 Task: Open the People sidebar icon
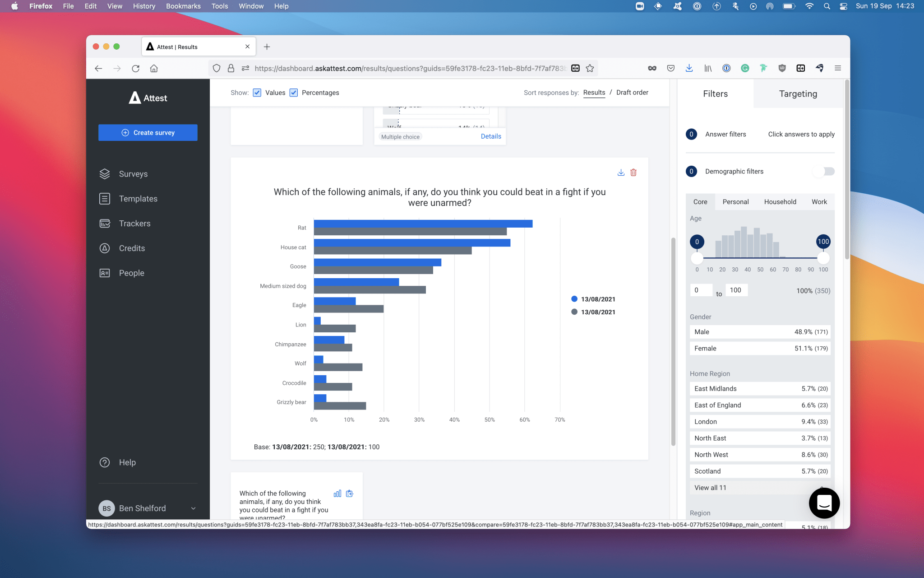pos(105,273)
